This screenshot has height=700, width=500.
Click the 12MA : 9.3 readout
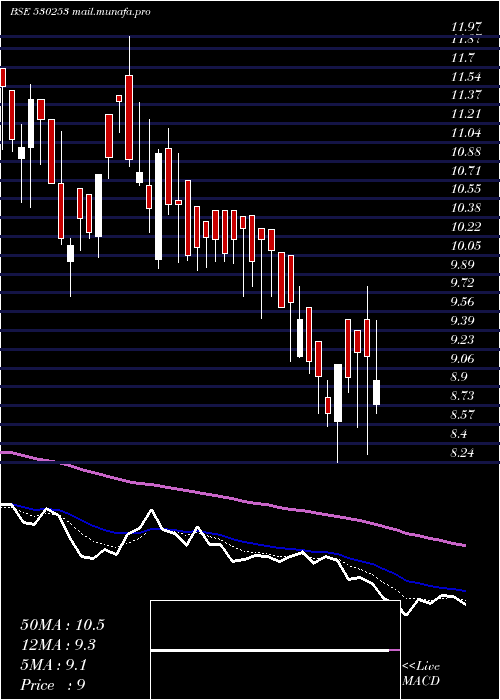point(58,644)
